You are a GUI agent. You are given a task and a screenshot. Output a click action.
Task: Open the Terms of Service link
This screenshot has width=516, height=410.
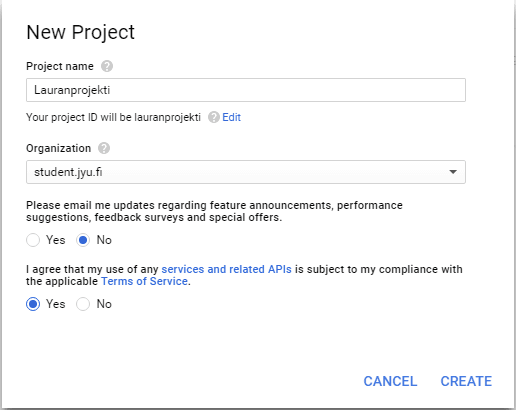(x=144, y=281)
